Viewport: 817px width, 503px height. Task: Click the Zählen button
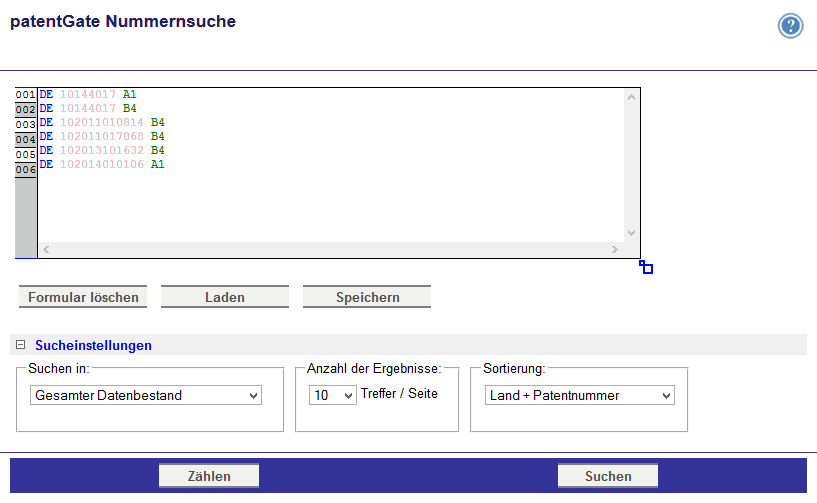(x=209, y=475)
